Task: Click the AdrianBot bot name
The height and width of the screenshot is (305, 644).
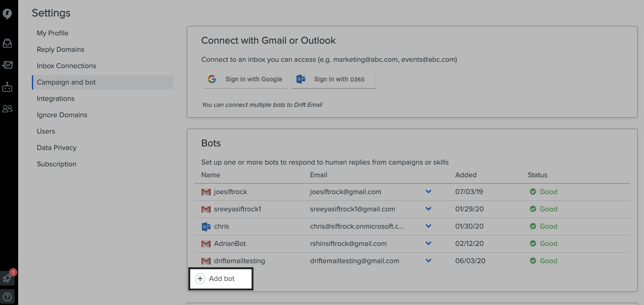Action: click(x=230, y=244)
